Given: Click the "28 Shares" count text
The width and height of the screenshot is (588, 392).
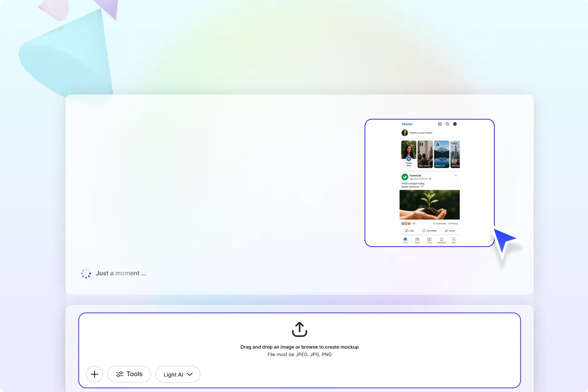Looking at the screenshot, I should point(453,224).
